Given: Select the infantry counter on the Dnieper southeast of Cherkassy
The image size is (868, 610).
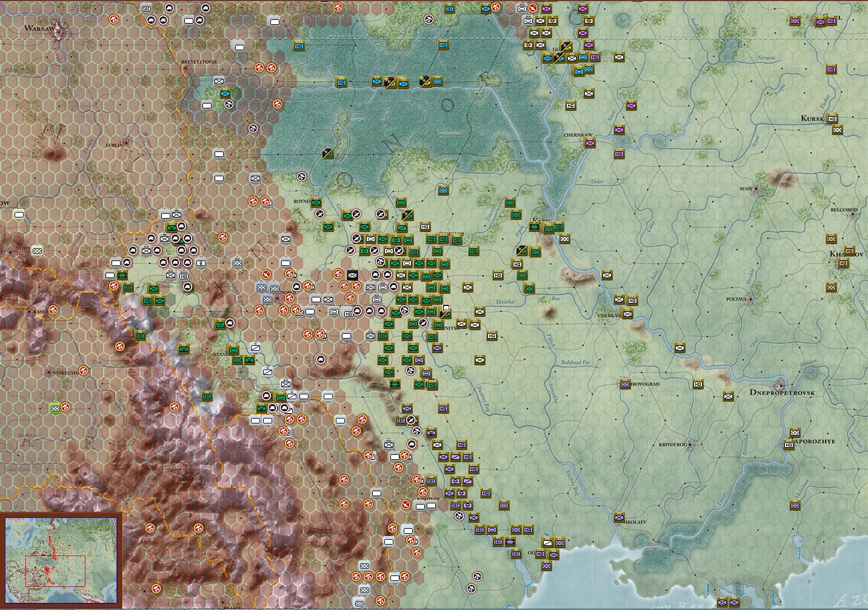Looking at the screenshot, I should [679, 348].
